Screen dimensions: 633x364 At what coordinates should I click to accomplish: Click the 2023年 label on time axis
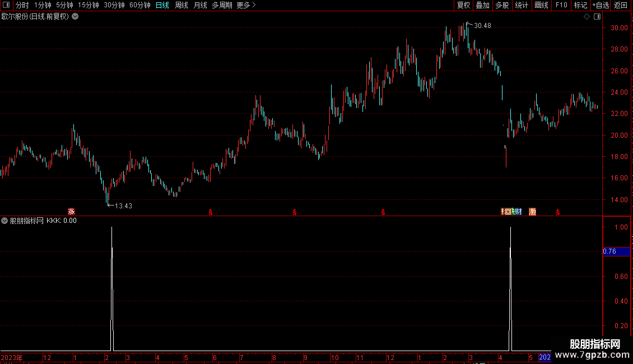pos(12,357)
